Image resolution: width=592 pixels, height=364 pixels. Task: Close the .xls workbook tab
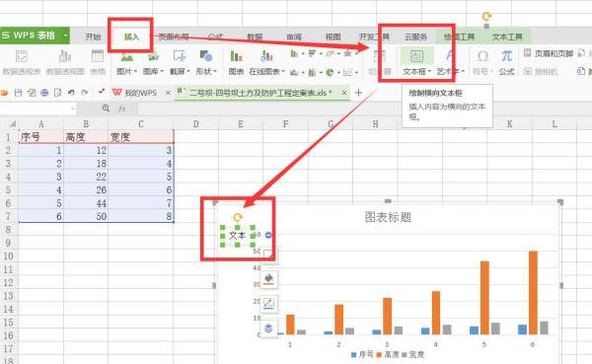[x=344, y=93]
